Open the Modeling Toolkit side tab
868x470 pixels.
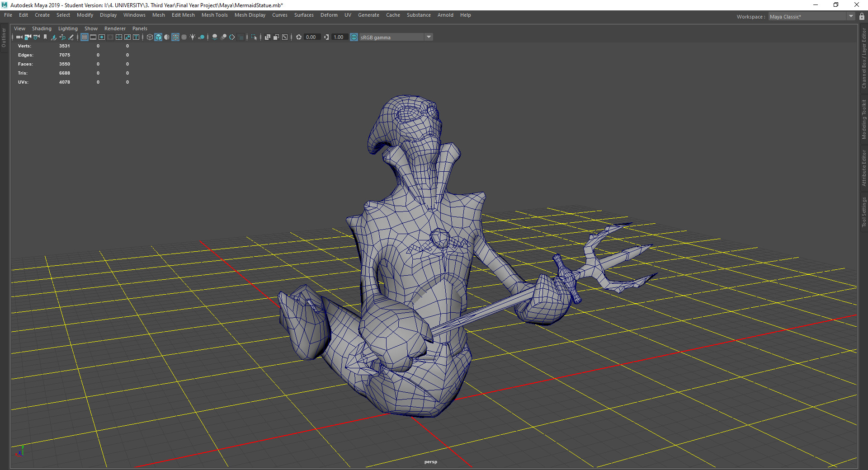click(x=863, y=119)
